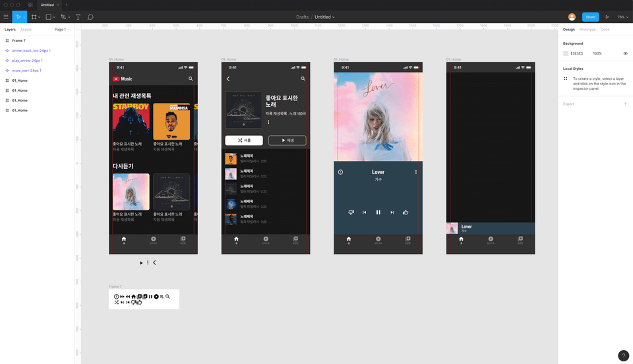Open the file browser grid icon
633x364 pixels.
(x=30, y=5)
